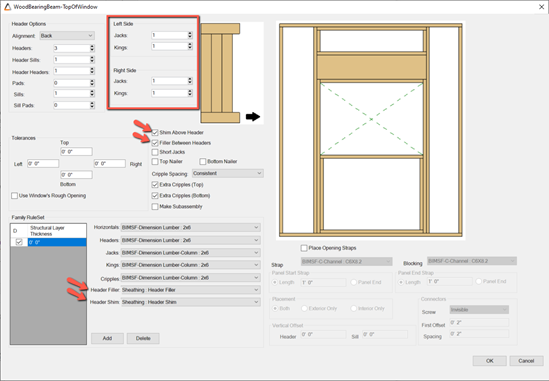Viewport: 549px width, 381px height.
Task: Enable the Bottom Nailer checkbox
Action: [x=203, y=161]
